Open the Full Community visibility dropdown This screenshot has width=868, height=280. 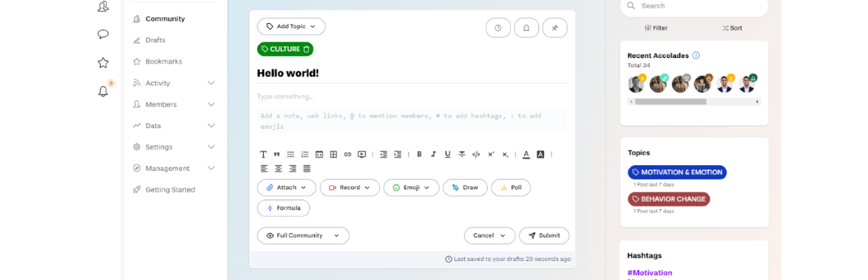pos(303,236)
